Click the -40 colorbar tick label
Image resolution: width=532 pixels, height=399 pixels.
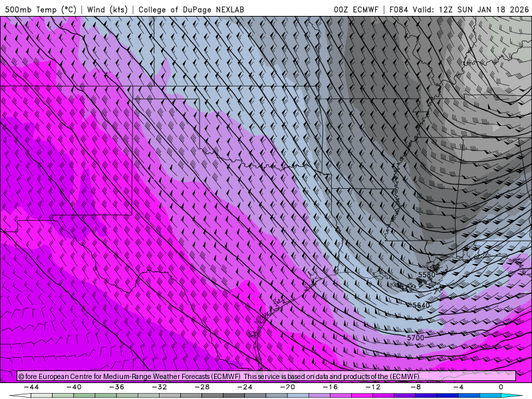tap(74, 387)
